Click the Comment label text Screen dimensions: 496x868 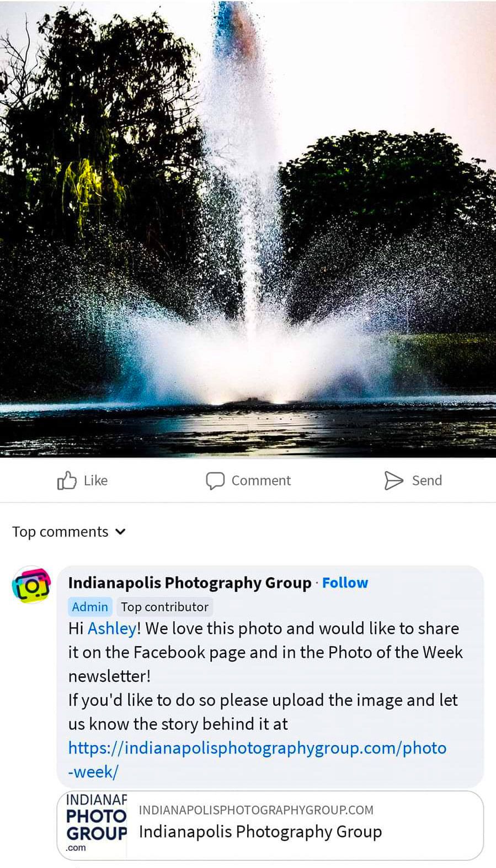(x=261, y=480)
